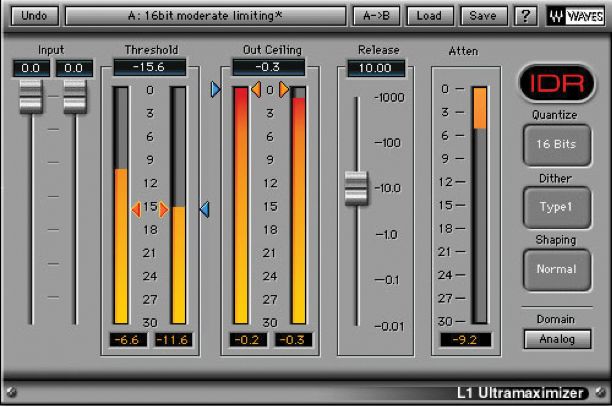
Task: Click the left output peak readout -0.2
Action: [x=248, y=340]
